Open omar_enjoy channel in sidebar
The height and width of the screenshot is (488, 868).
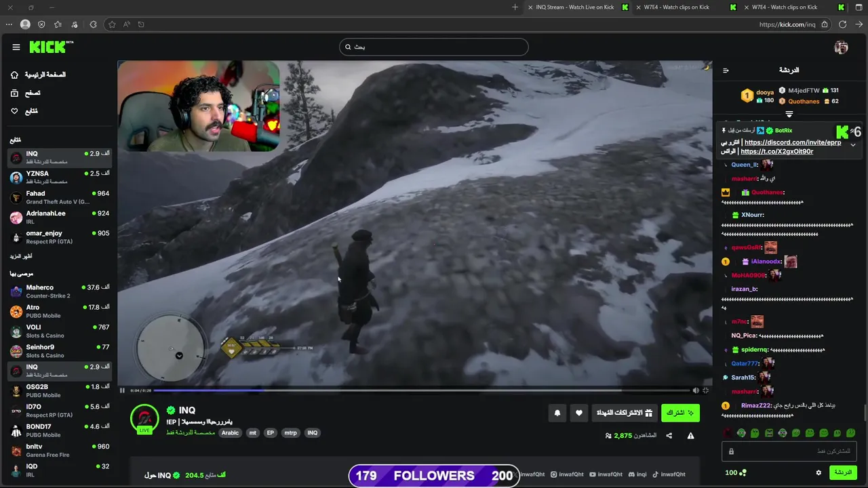(60, 237)
